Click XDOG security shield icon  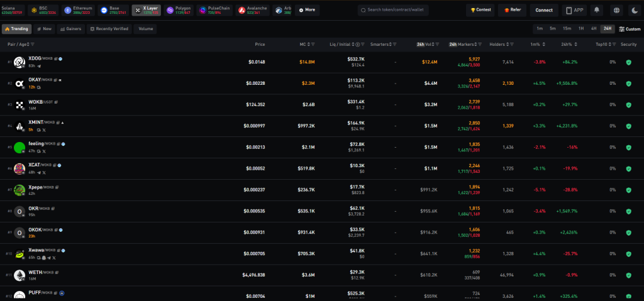pyautogui.click(x=628, y=62)
